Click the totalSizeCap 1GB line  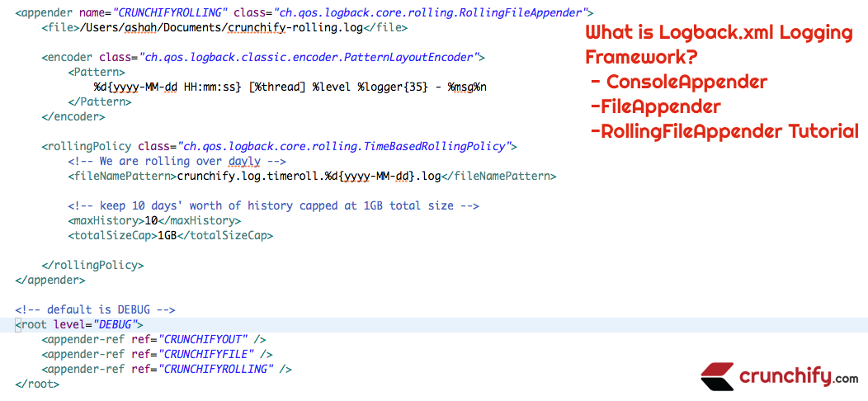[170, 235]
